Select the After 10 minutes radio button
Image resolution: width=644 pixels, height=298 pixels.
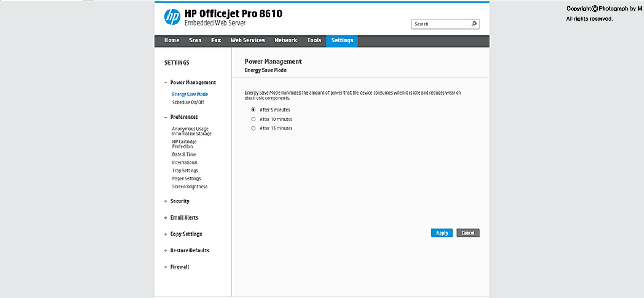click(253, 119)
